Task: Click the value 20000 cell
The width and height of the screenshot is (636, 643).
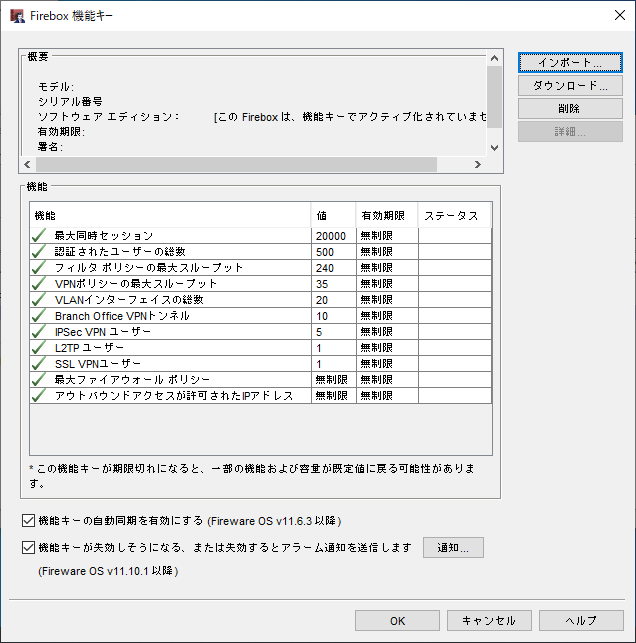Action: (334, 236)
